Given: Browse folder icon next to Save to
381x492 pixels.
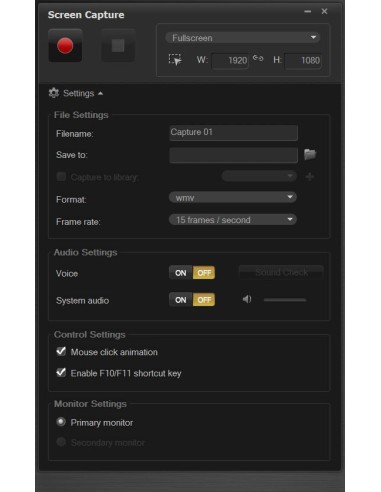Looking at the screenshot, I should 310,154.
